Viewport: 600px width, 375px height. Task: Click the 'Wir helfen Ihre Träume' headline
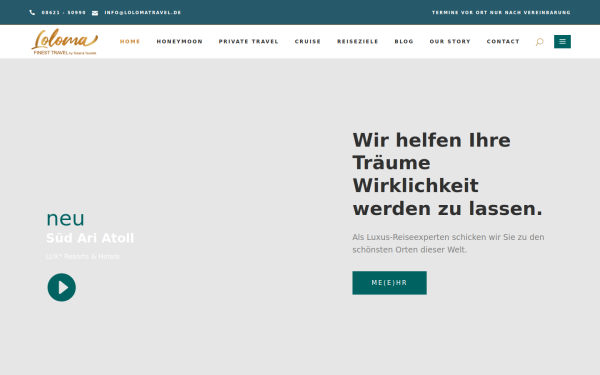coord(448,174)
